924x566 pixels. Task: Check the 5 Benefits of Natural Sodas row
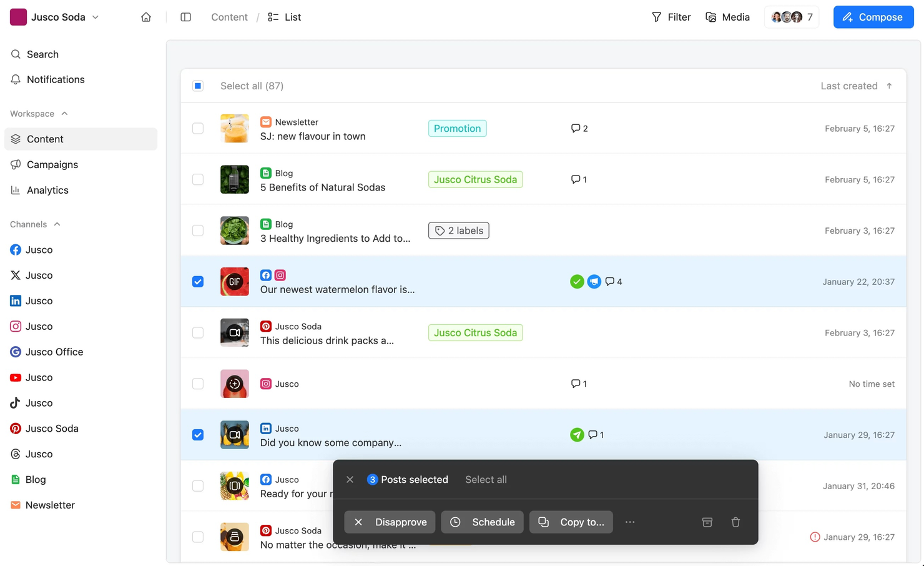pos(198,180)
